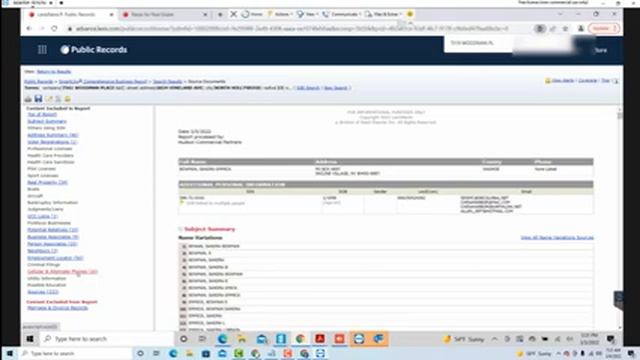Open the Files & Extras menu in the remote toolbar
The image size is (640, 360).
[383, 14]
